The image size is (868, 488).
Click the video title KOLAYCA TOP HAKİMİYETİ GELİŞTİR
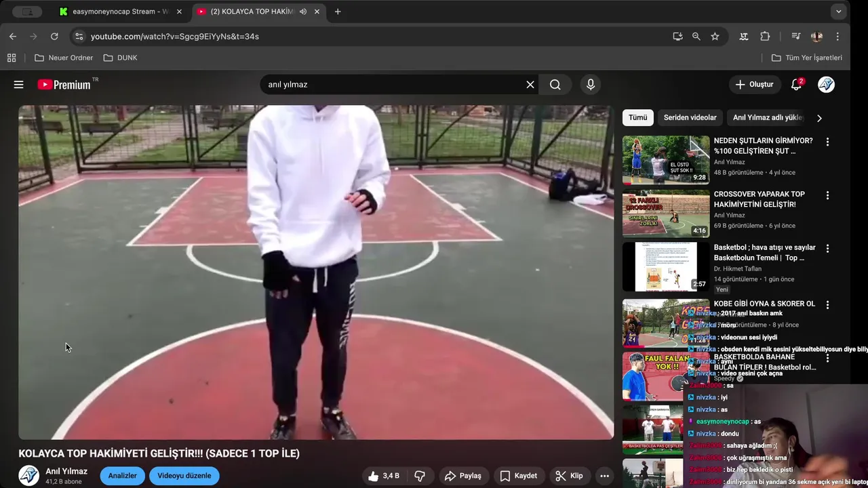tap(159, 453)
